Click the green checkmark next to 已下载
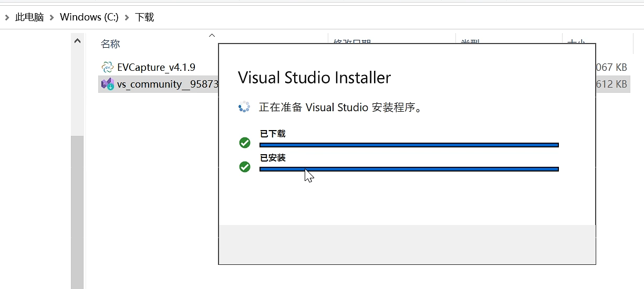The width and height of the screenshot is (644, 289). [245, 143]
